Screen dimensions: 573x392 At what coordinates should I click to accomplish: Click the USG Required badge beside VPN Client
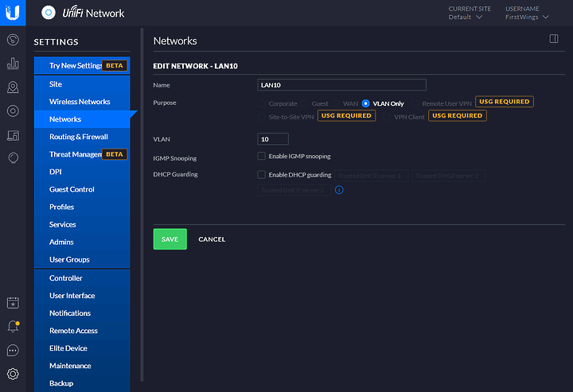(x=457, y=115)
